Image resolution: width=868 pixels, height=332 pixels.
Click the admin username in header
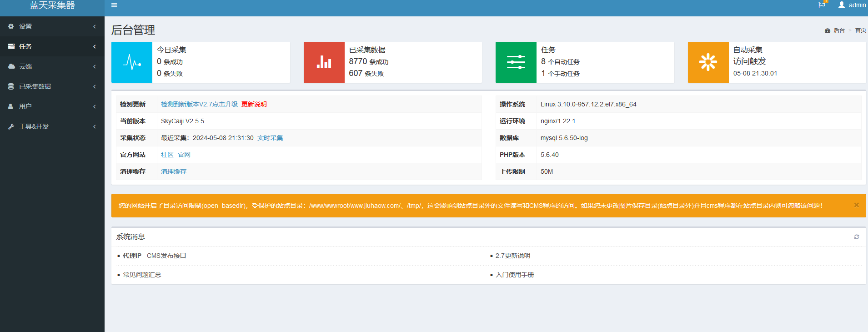[857, 5]
